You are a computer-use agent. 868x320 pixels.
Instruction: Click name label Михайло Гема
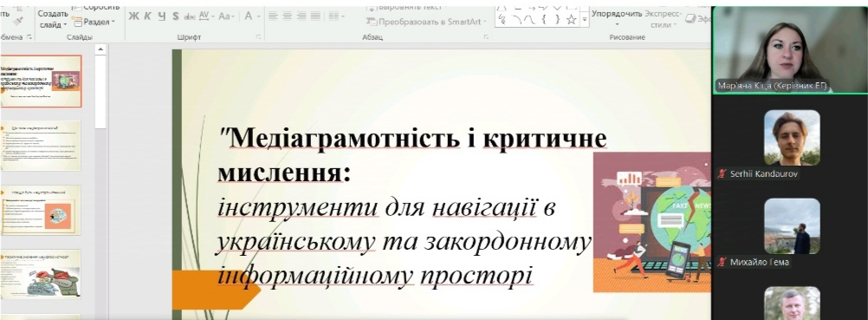pyautogui.click(x=759, y=262)
